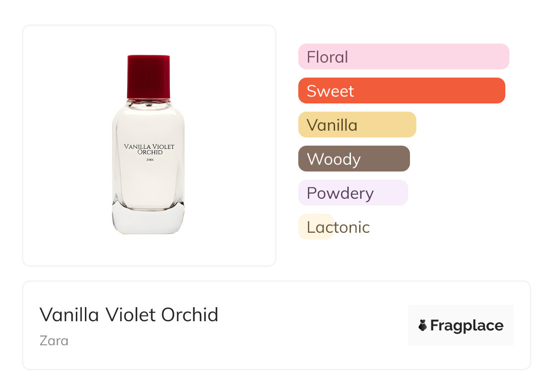Click the word Orchid in the title heading
This screenshot has width=553, height=392.
tap(190, 314)
